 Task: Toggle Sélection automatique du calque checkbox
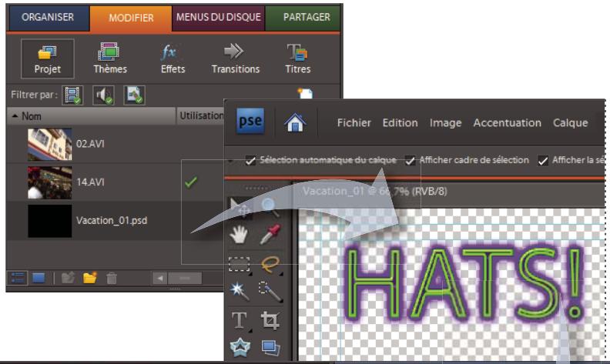(250, 160)
